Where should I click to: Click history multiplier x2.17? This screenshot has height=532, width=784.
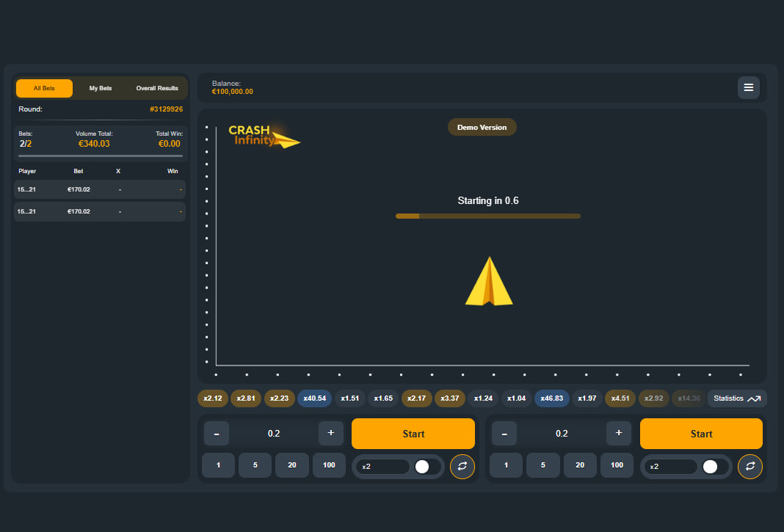[416, 398]
